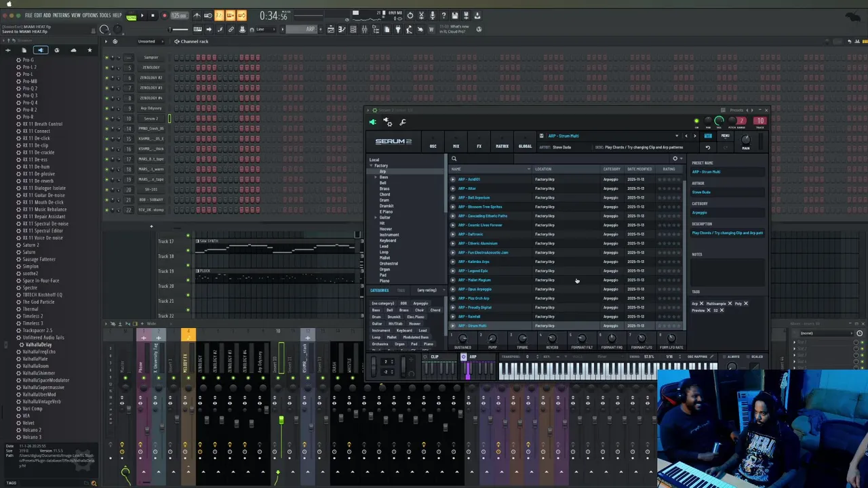Screen dimensions: 868x488
Task: Open the mixer view icon
Action: pyautogui.click(x=364, y=29)
